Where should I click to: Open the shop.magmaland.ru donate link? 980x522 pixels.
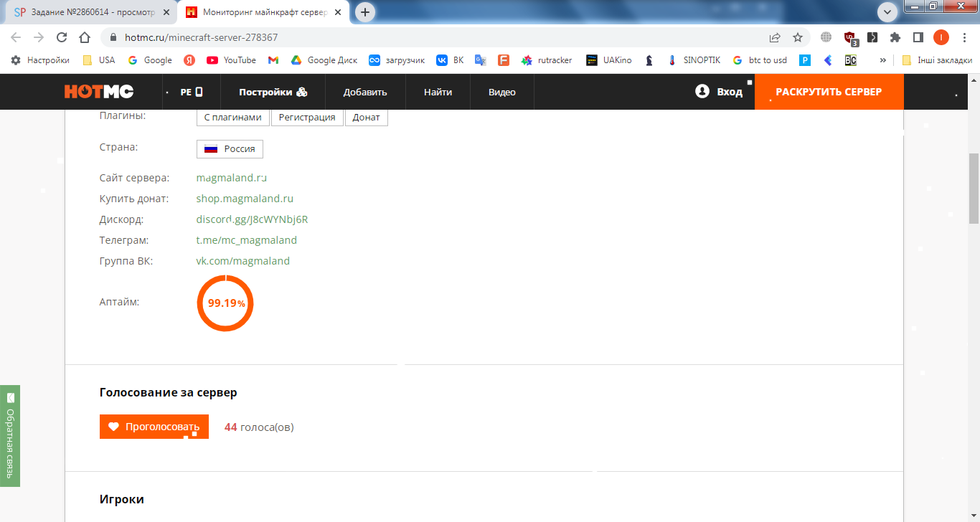click(245, 199)
